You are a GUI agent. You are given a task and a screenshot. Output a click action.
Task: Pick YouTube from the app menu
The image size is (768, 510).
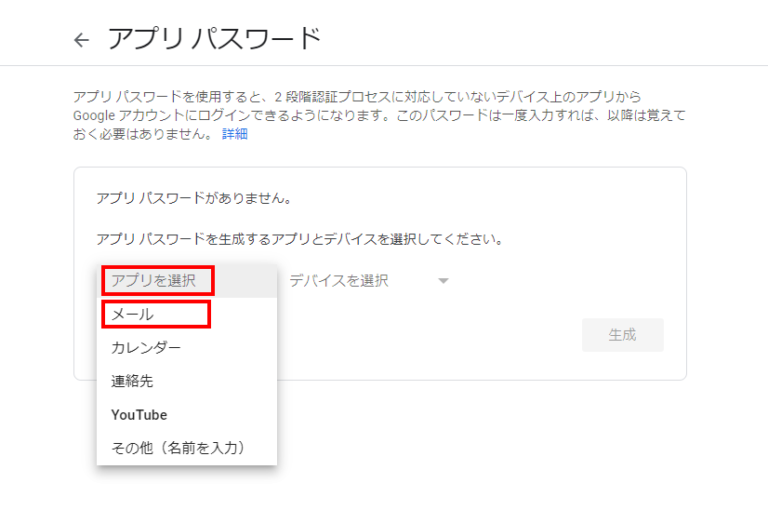(x=139, y=415)
